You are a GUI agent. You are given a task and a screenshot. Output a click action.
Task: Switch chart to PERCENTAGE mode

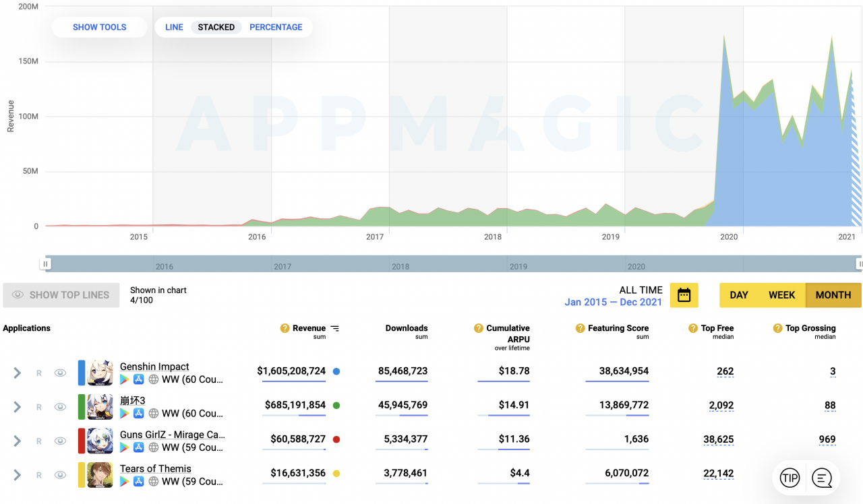pos(276,27)
